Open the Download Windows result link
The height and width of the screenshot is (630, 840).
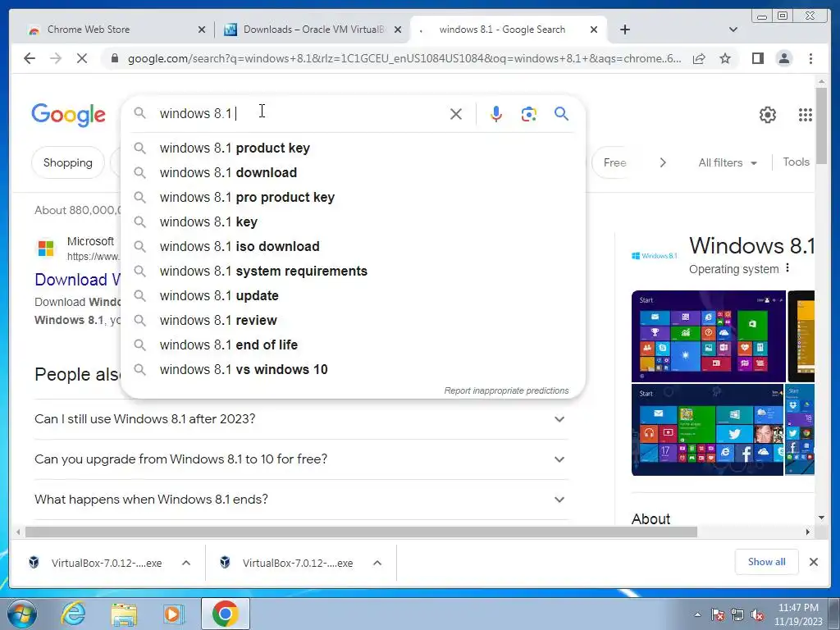click(x=78, y=279)
